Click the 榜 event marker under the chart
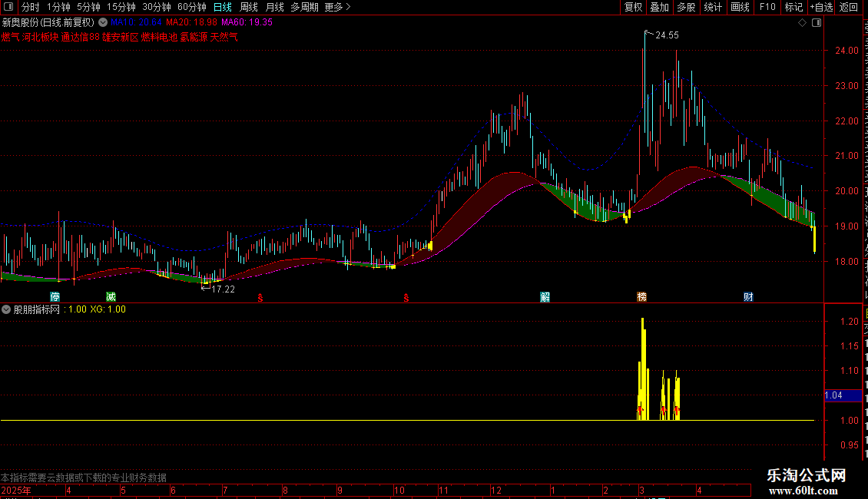 641,296
